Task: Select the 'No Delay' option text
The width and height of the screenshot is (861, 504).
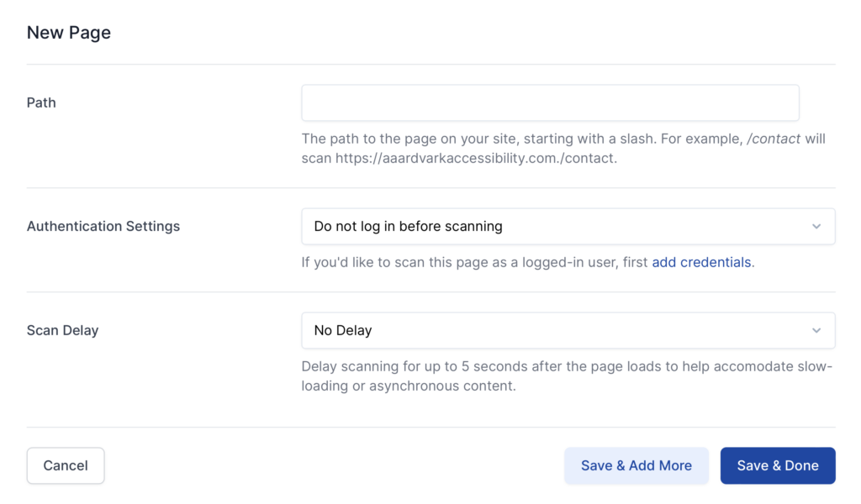Action: tap(343, 331)
